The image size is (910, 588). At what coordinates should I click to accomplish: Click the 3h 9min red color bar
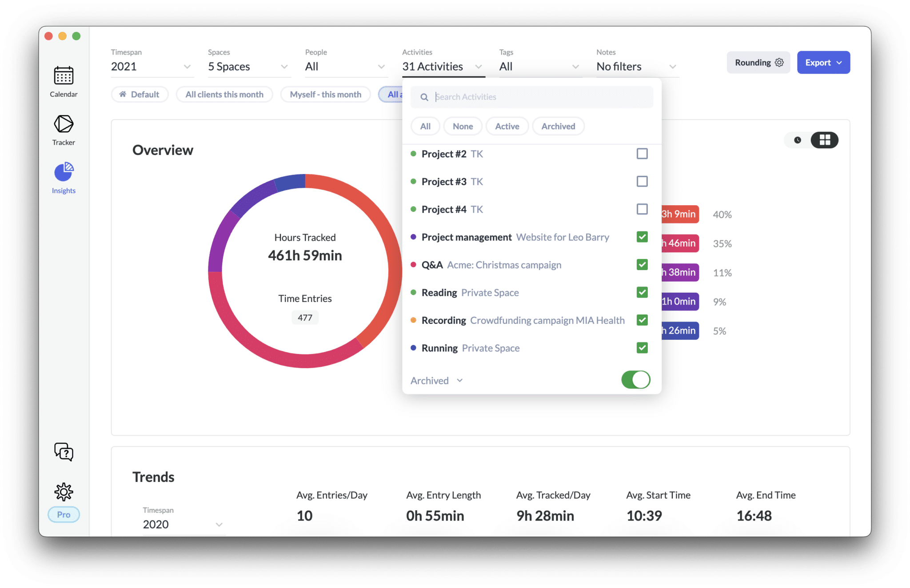(680, 214)
